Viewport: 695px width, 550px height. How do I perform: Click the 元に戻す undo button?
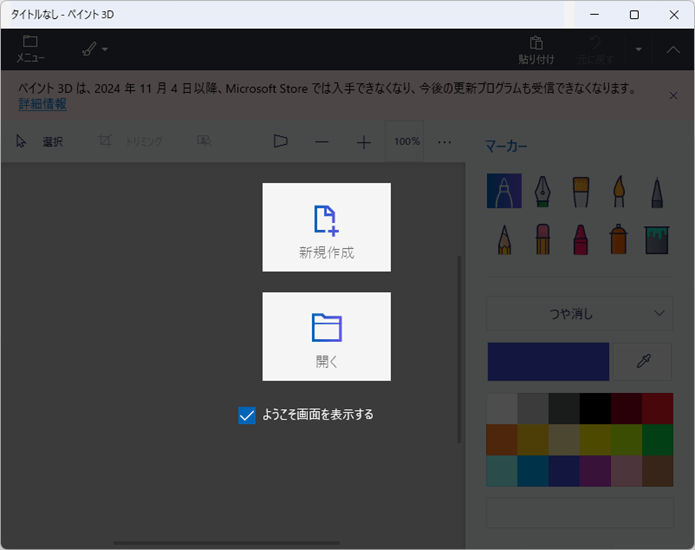[x=595, y=50]
